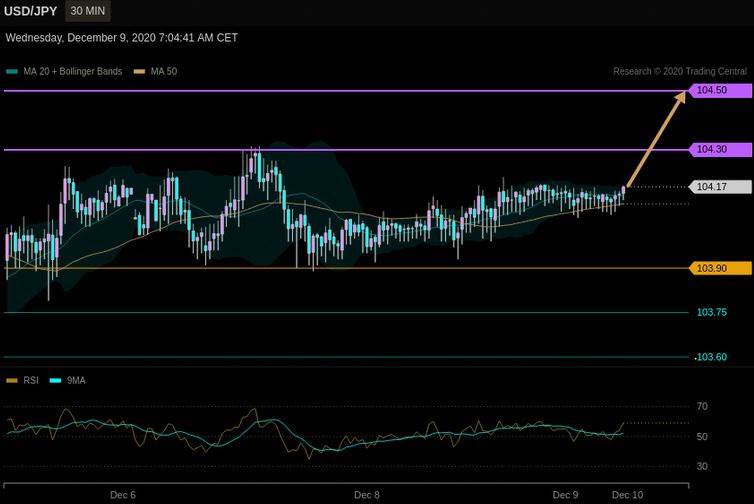Click the RSI 50 axis value
The width and height of the screenshot is (754, 504).
tap(702, 437)
